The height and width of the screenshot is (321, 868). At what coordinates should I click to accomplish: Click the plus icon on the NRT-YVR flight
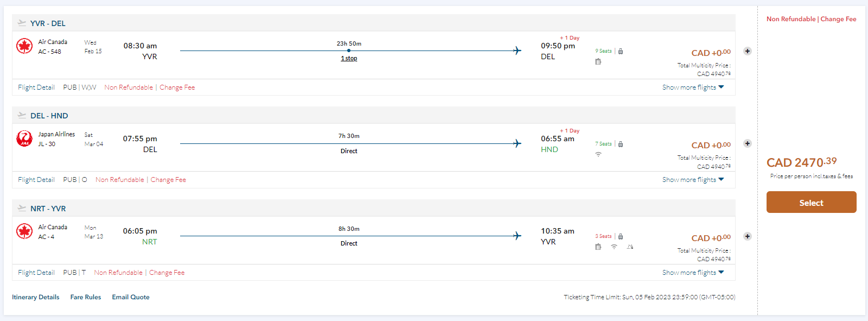(x=747, y=236)
